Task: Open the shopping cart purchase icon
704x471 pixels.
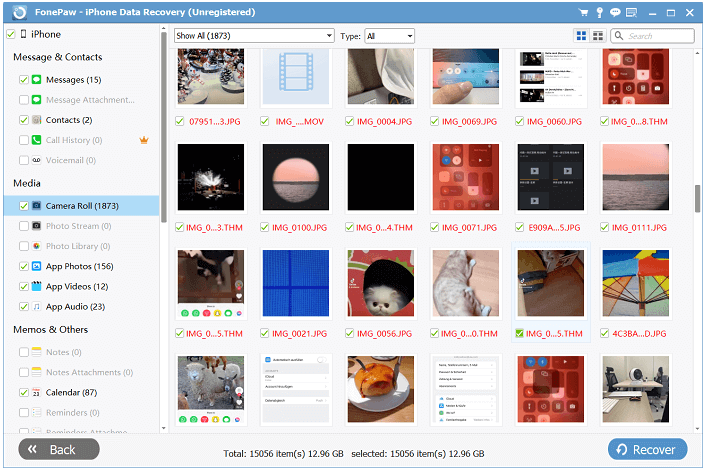Action: [x=583, y=13]
